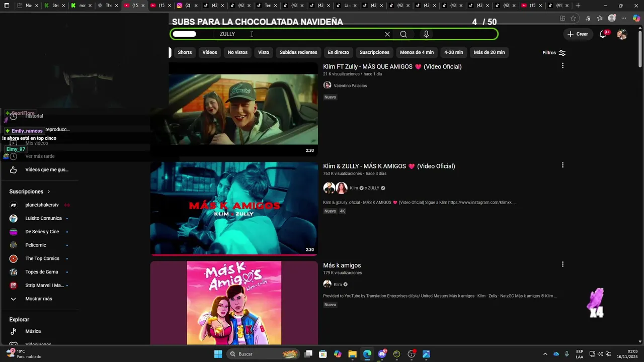Show hidden system tray icons chevron
The image size is (644, 362).
545,354
